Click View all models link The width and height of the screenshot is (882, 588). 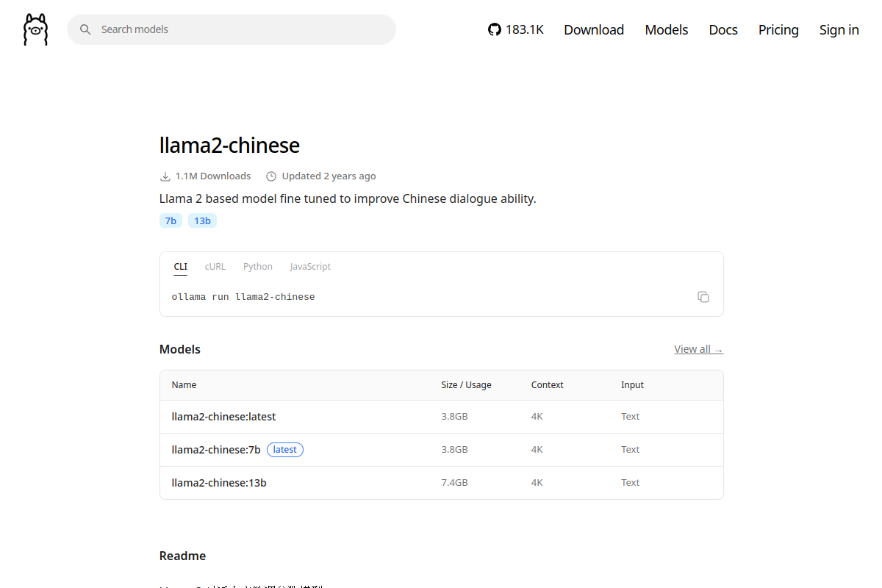click(699, 349)
